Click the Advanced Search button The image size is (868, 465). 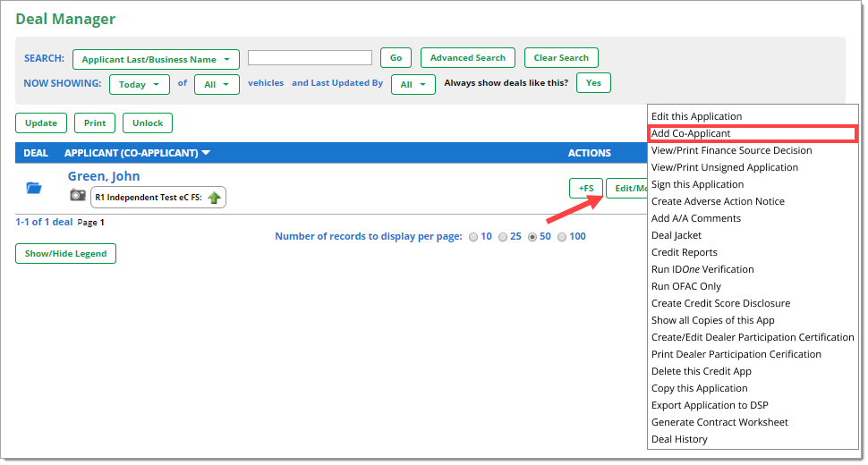467,58
